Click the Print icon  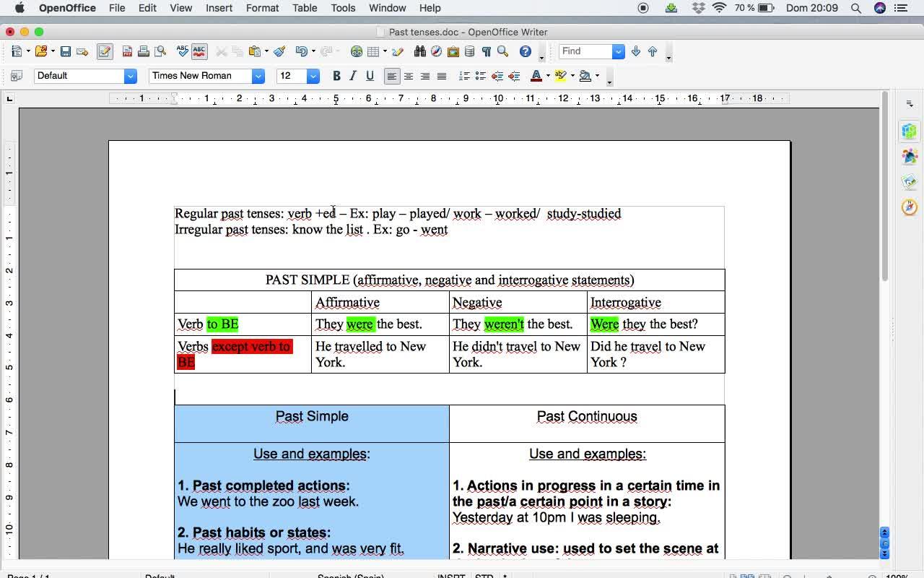click(144, 51)
